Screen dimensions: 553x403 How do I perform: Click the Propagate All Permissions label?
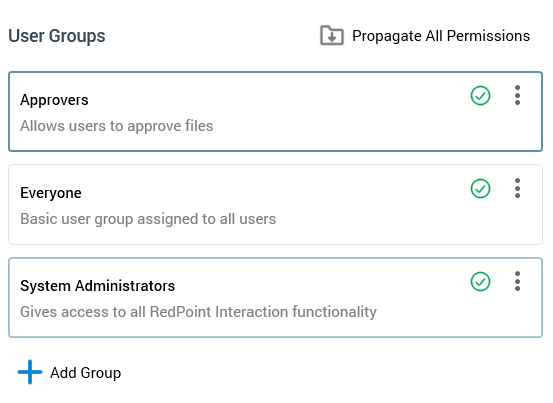(x=441, y=36)
